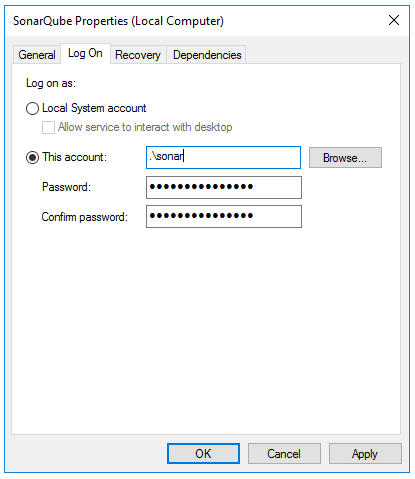
Task: Focus the Password input field
Action: [224, 187]
